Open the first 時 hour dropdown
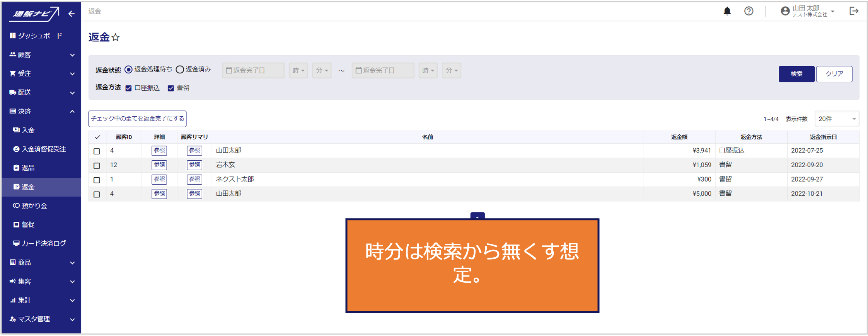Viewport: 868px width, 336px height. point(298,70)
